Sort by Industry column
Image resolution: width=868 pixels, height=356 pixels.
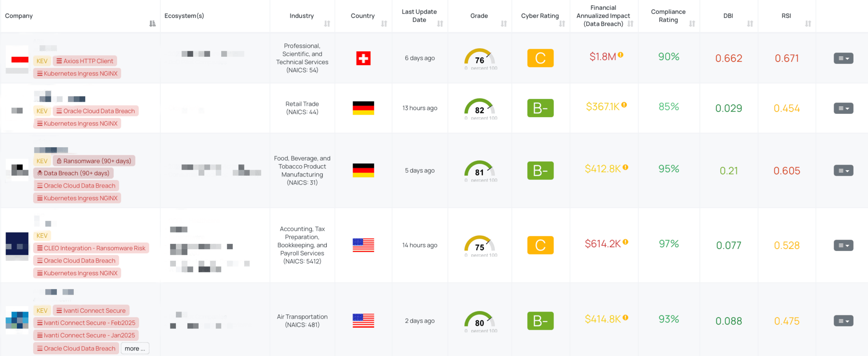point(327,24)
